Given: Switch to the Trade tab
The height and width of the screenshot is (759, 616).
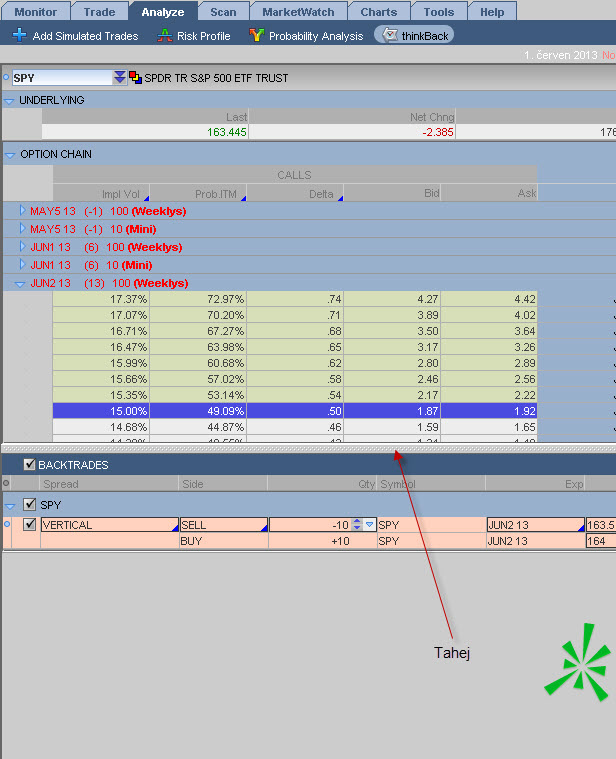Looking at the screenshot, I should tap(99, 12).
